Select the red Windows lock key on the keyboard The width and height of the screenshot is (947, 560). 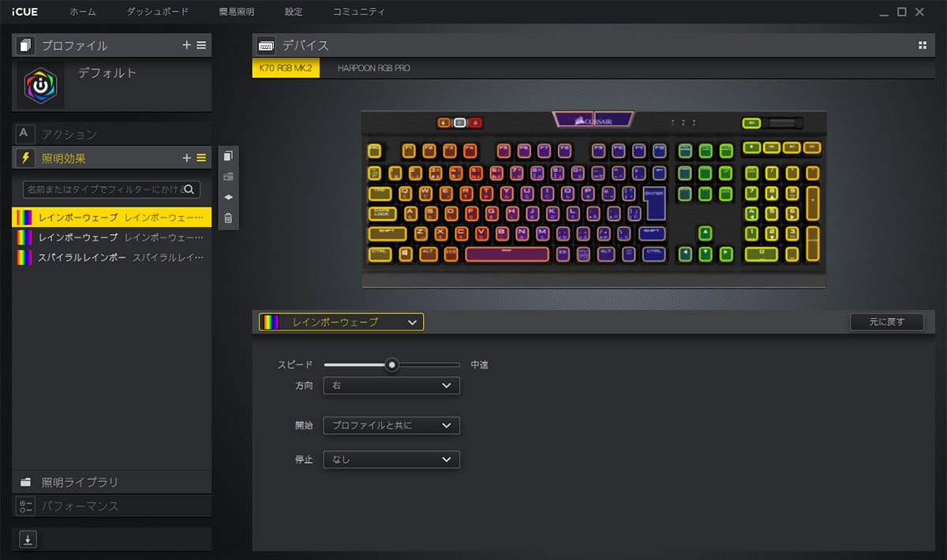pos(475,123)
